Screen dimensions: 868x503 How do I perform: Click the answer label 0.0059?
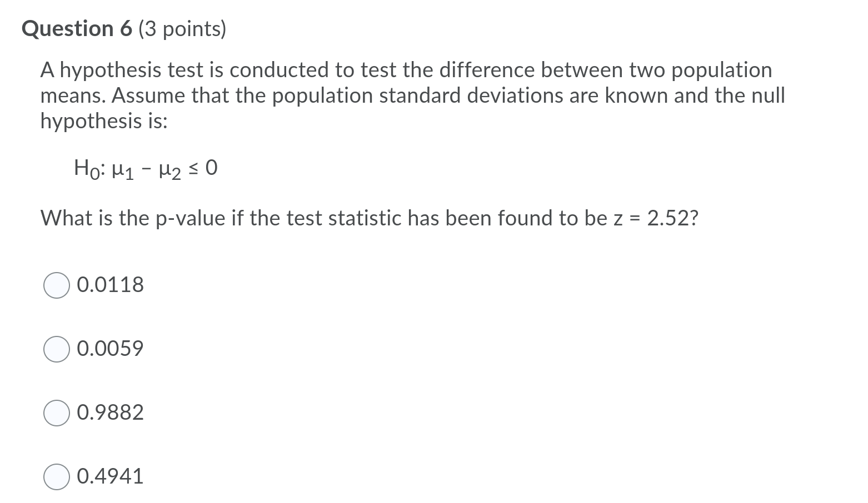(x=109, y=349)
